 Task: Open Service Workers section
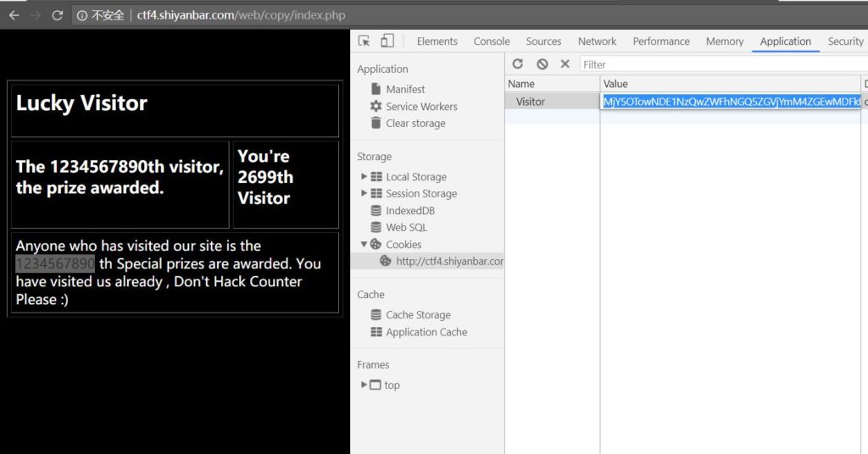click(421, 106)
